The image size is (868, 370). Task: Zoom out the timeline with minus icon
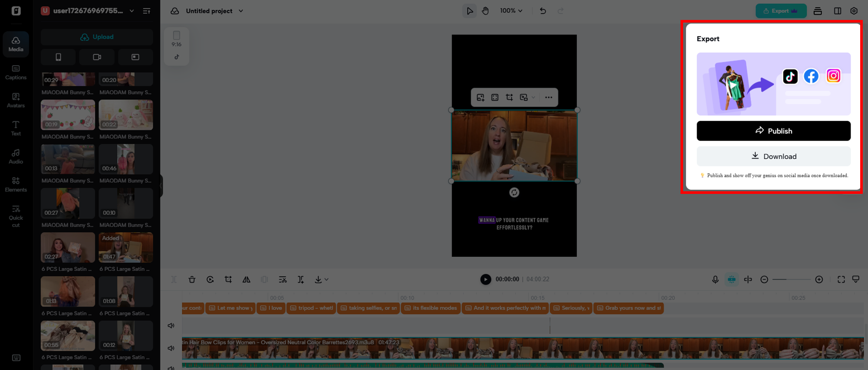(x=764, y=280)
